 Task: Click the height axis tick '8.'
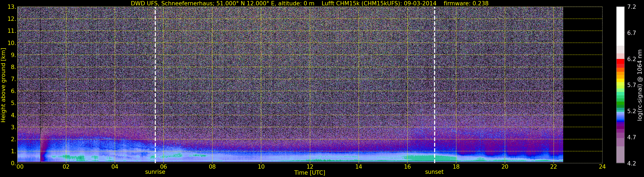[13, 67]
